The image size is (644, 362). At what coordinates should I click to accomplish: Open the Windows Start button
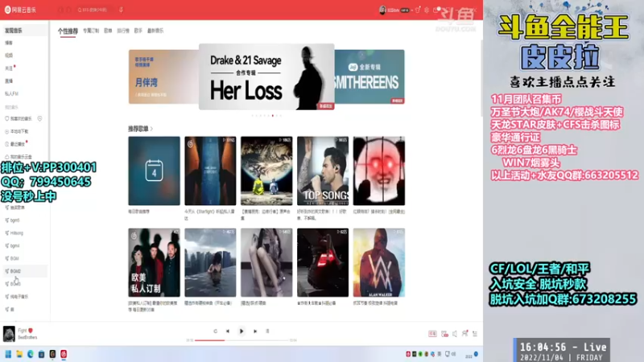[x=8, y=354]
